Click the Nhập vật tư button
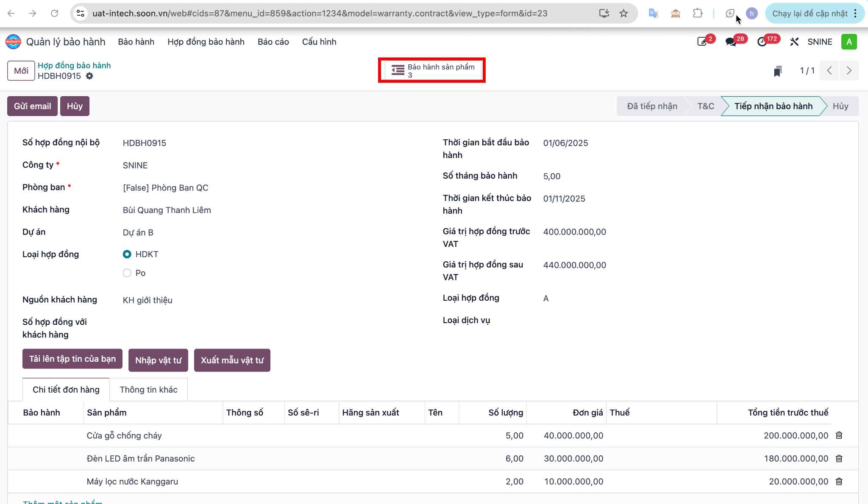The width and height of the screenshot is (868, 504). click(x=158, y=360)
